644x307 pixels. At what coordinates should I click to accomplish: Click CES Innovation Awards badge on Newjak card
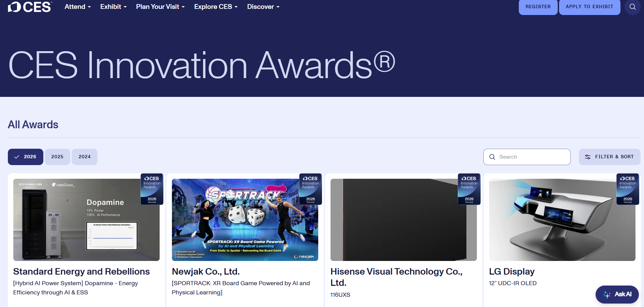pos(310,189)
